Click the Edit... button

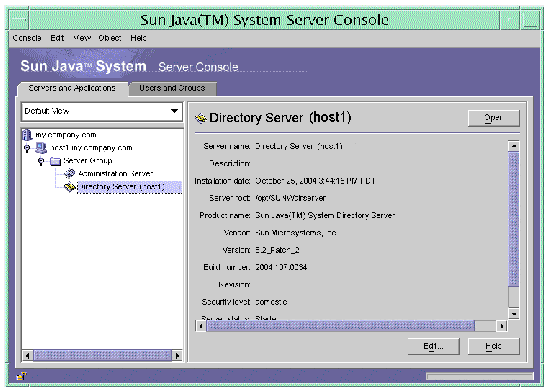click(433, 346)
